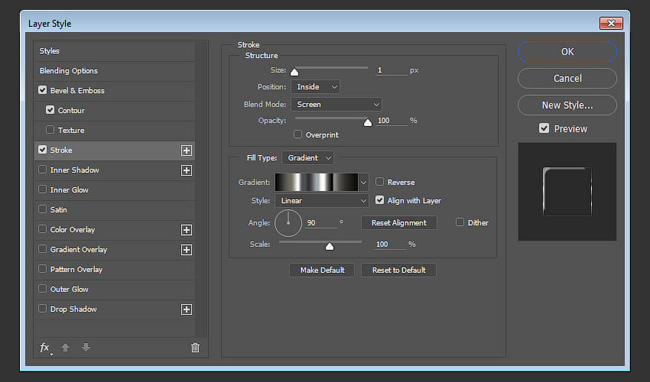Uncheck Align with Layer
The width and height of the screenshot is (650, 382).
click(379, 200)
